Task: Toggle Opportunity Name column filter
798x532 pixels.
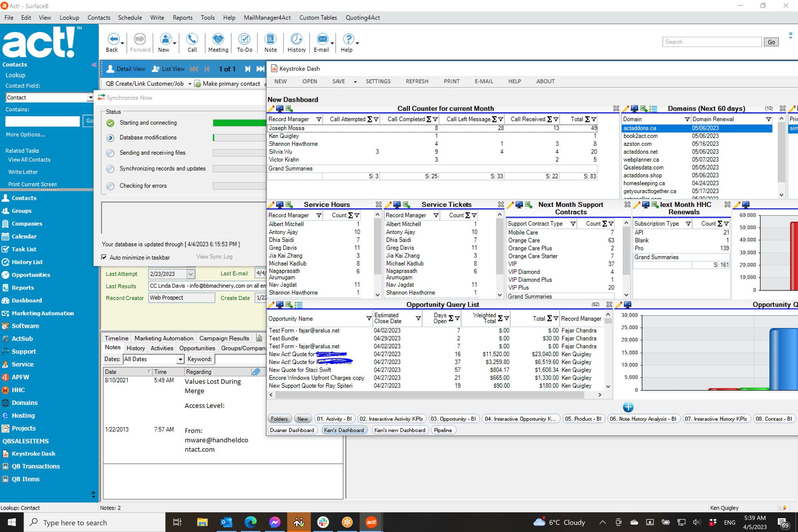Action: tap(369, 318)
